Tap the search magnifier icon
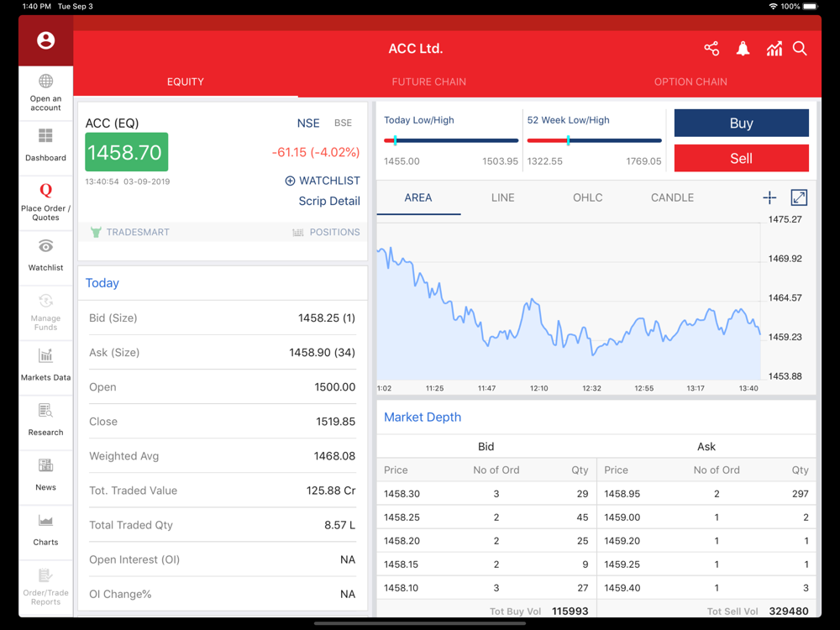The height and width of the screenshot is (630, 840). 800,49
